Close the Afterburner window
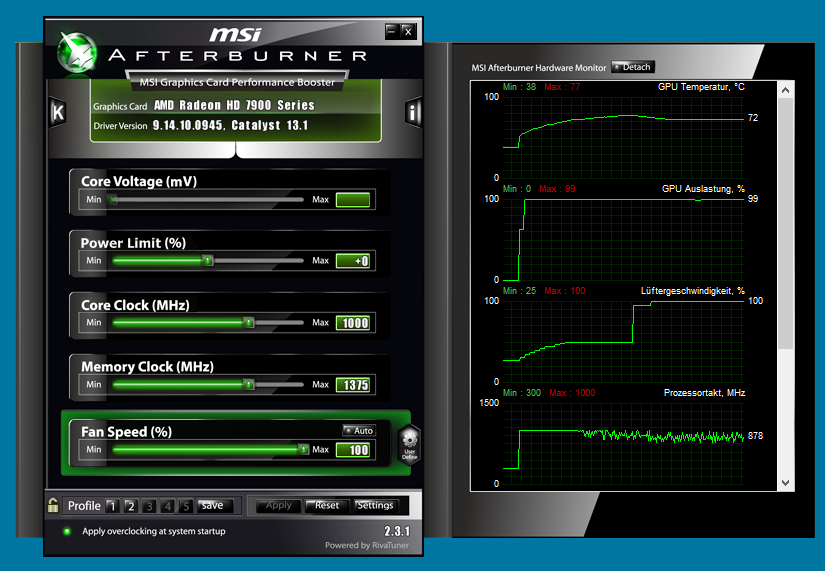 (x=408, y=32)
